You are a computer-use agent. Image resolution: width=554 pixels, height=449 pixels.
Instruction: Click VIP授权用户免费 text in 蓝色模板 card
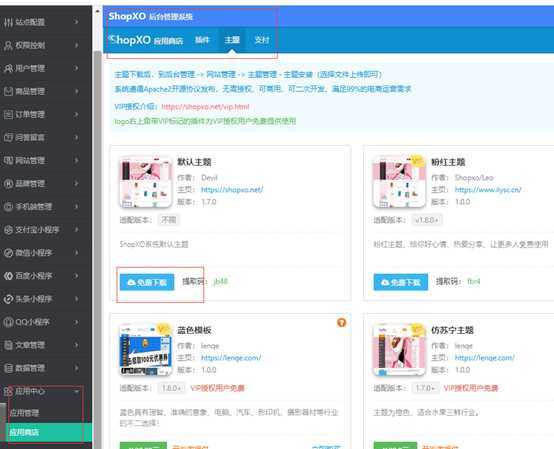[217, 388]
